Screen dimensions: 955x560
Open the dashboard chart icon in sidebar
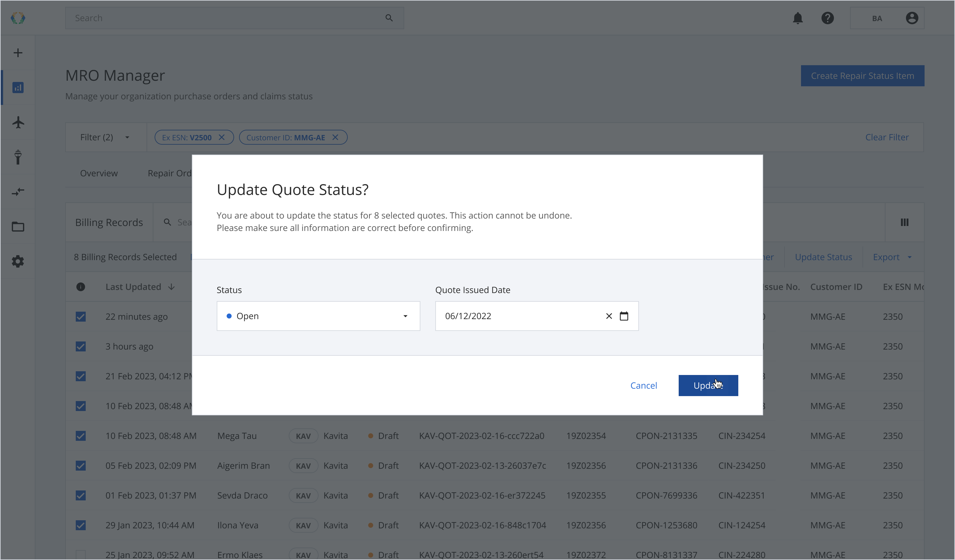click(x=18, y=88)
